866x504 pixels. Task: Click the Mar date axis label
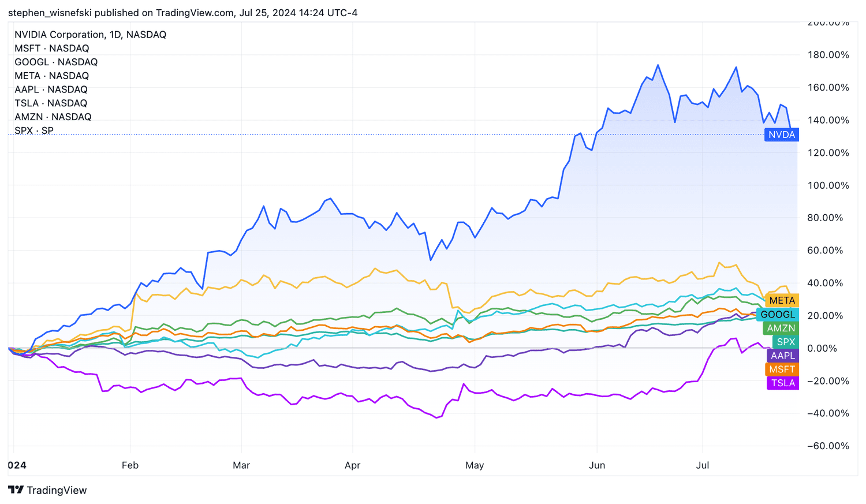coord(241,465)
